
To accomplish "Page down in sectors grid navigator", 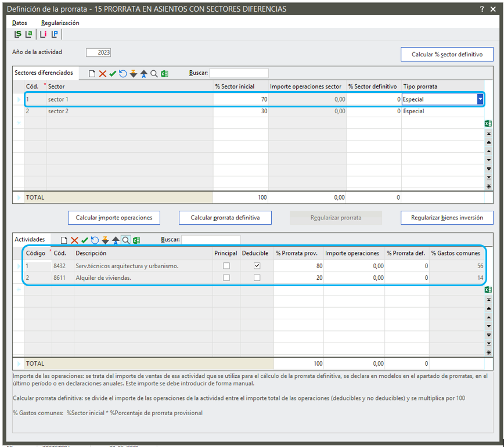I will click(x=488, y=169).
